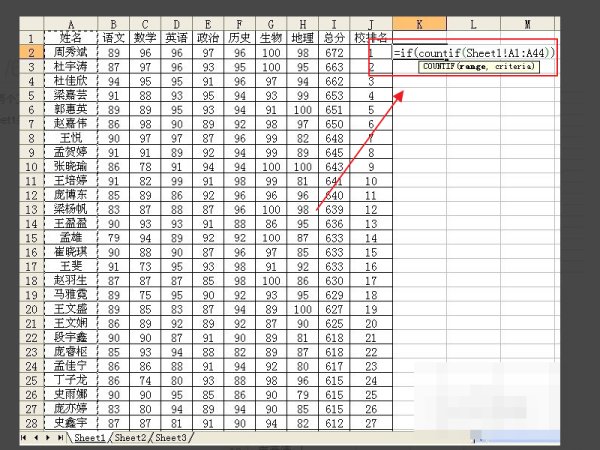Image resolution: width=600 pixels, height=450 pixels.
Task: Click the name cell 周秀斌
Action: pyautogui.click(x=71, y=52)
